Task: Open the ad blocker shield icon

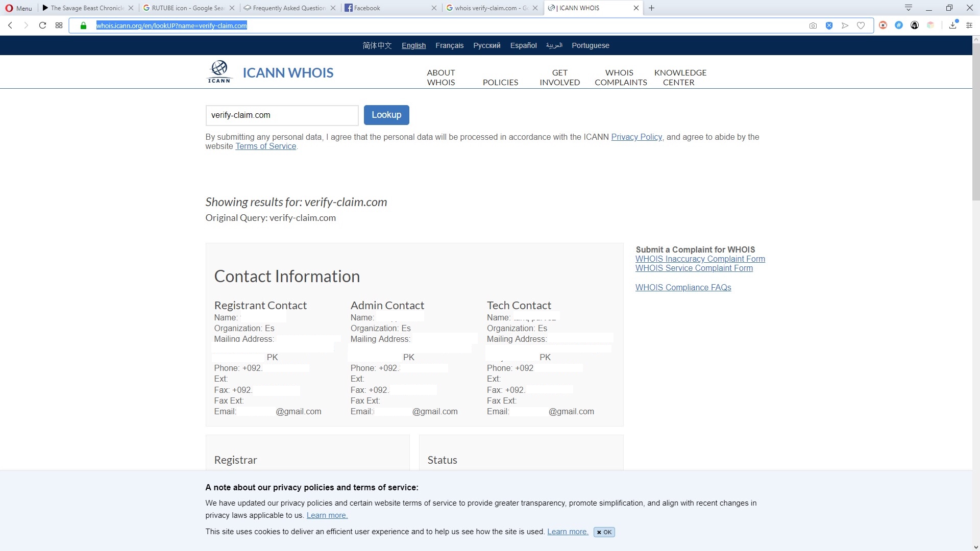Action: tap(829, 26)
